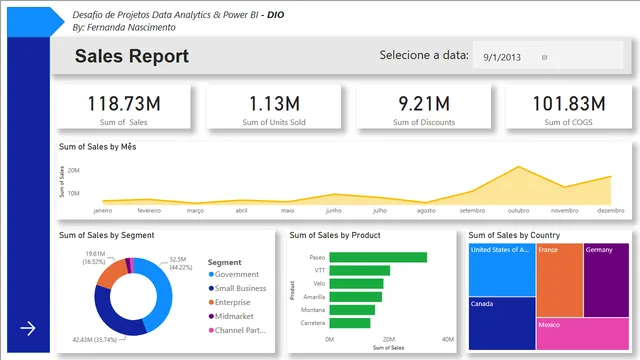Click the Midmarket legend item
640x360 pixels.
point(231,316)
